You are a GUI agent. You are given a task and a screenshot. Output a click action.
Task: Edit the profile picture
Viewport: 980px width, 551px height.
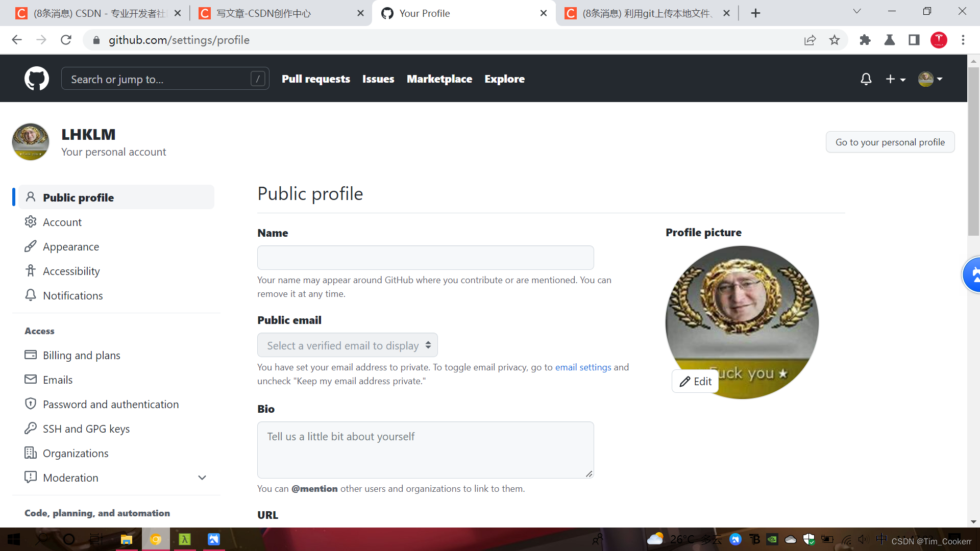click(695, 381)
